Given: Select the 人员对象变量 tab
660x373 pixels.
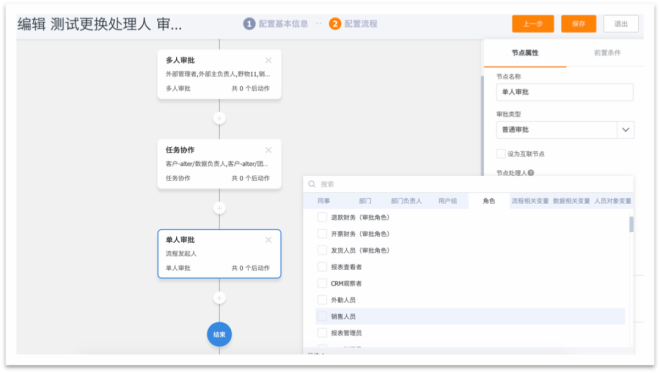Looking at the screenshot, I should 612,201.
